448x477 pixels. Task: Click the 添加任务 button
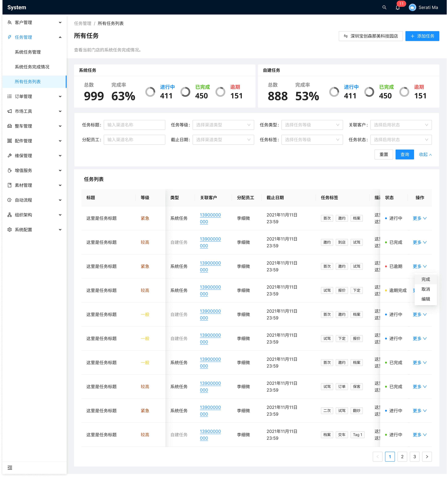pyautogui.click(x=422, y=36)
